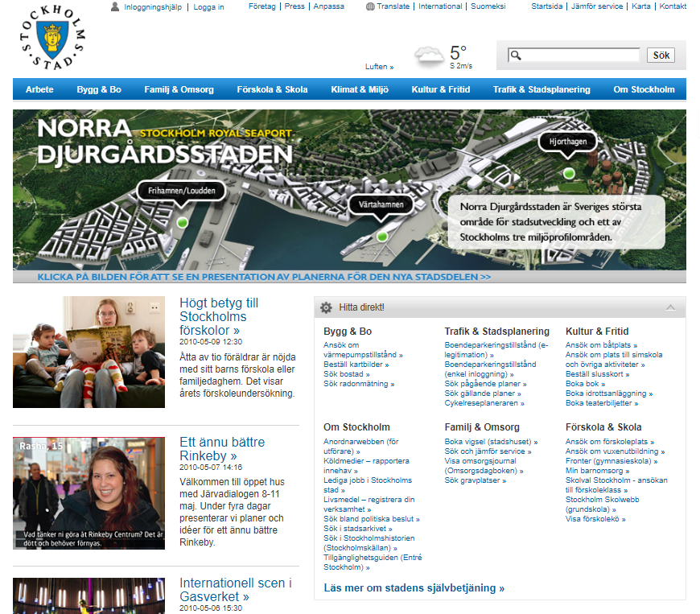Open Lediga jobb i Stockholms stad

coord(368,485)
